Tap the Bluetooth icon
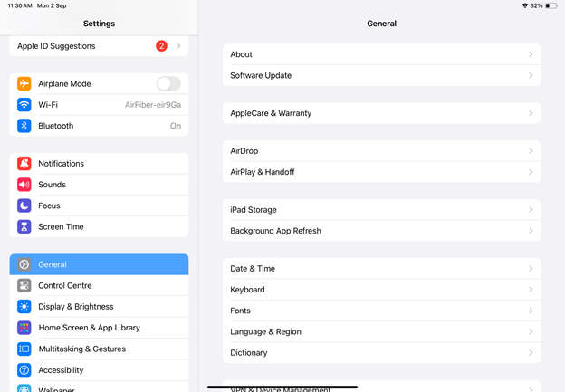Viewport: 565px width, 392px height. click(x=24, y=126)
